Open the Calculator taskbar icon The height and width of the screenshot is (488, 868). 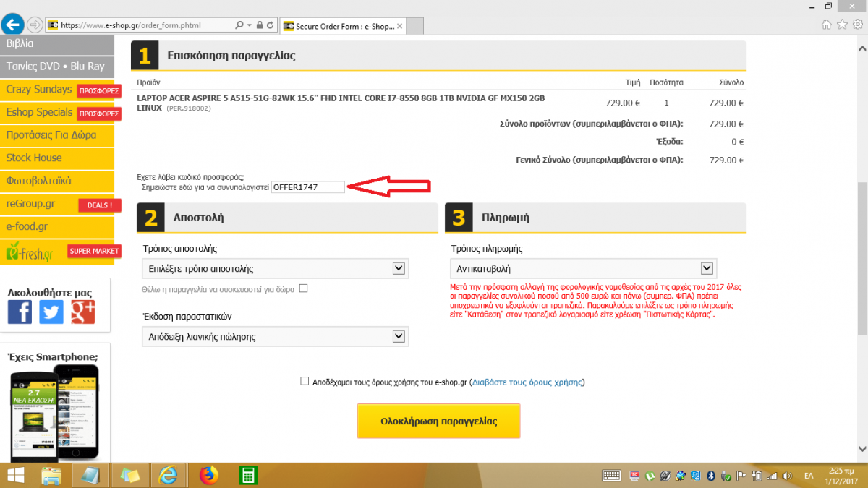click(x=248, y=475)
